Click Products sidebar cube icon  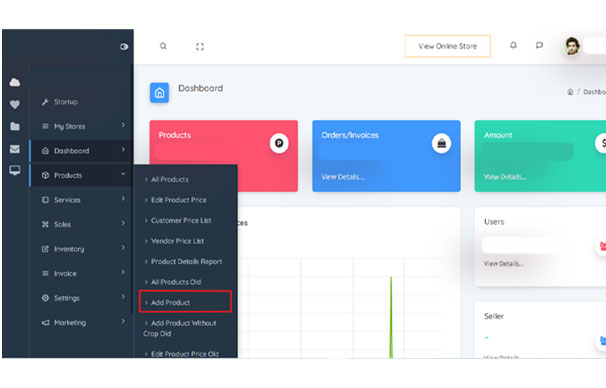point(45,175)
